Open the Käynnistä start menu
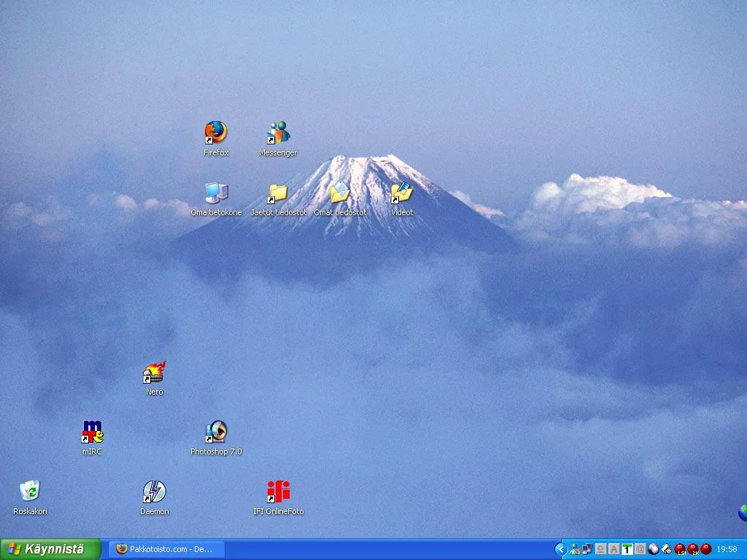The image size is (747, 560). pyautogui.click(x=50, y=549)
